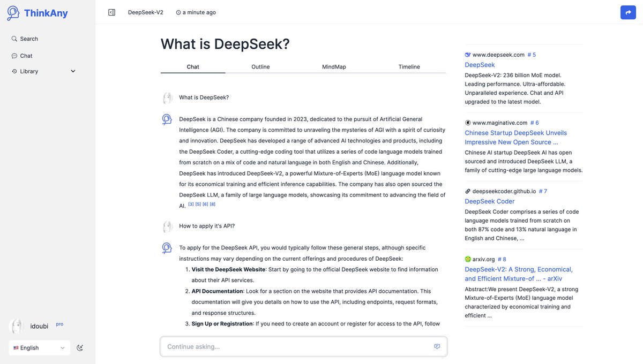
Task: Click the '# 8' source number
Action: 502,259
